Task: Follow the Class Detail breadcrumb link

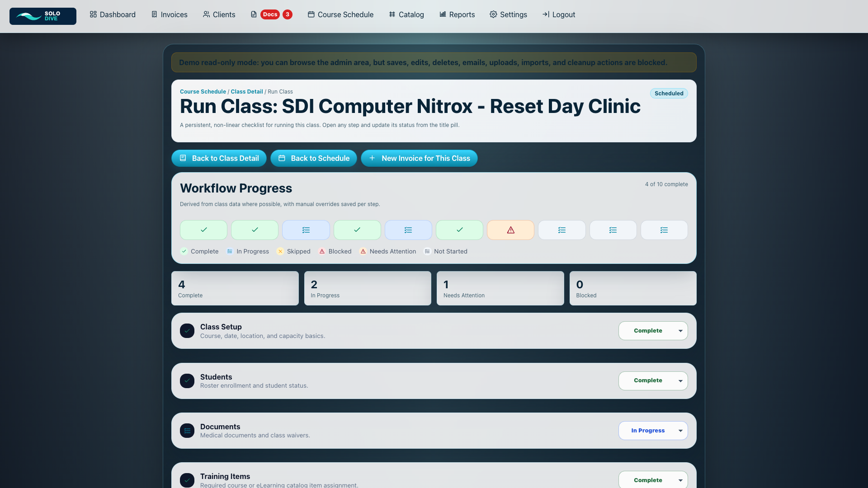Action: [247, 91]
